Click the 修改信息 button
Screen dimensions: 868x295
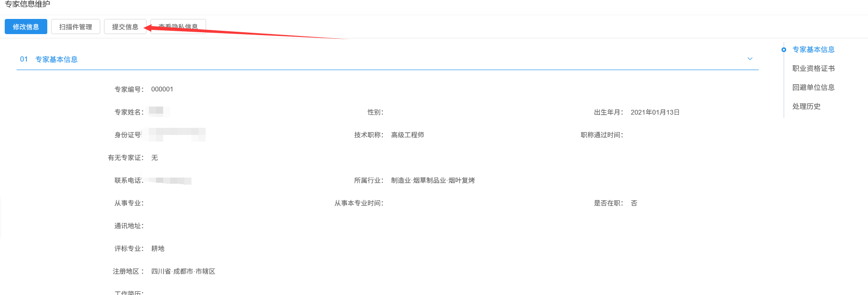(26, 27)
